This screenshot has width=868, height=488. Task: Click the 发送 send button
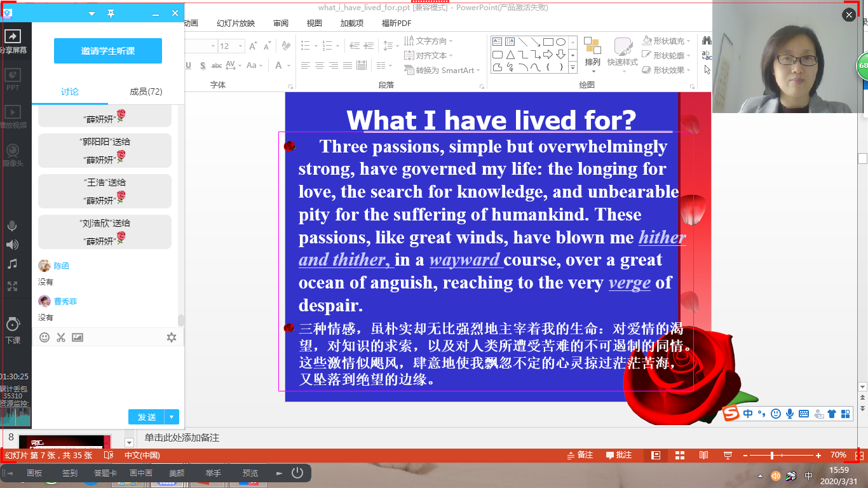(147, 417)
